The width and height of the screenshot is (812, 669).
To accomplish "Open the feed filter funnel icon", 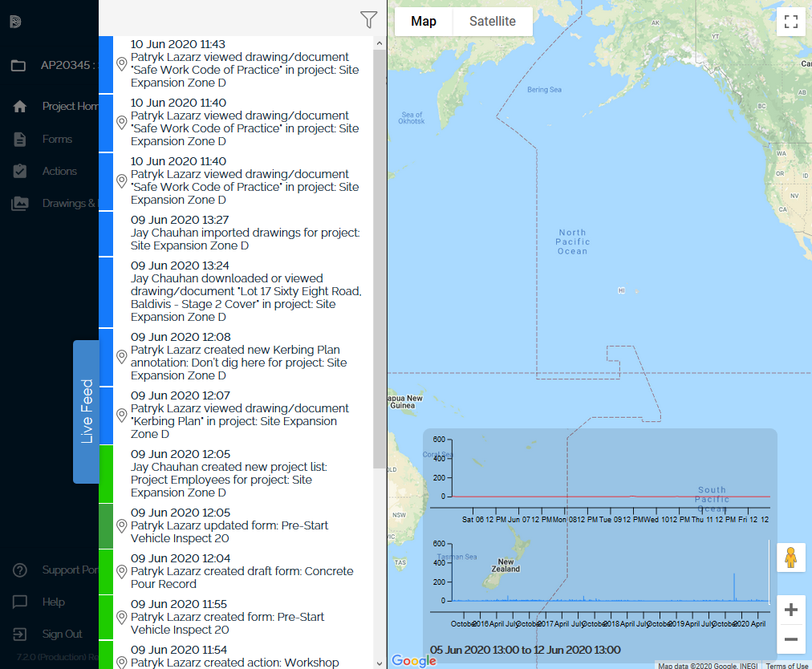I will (368, 20).
